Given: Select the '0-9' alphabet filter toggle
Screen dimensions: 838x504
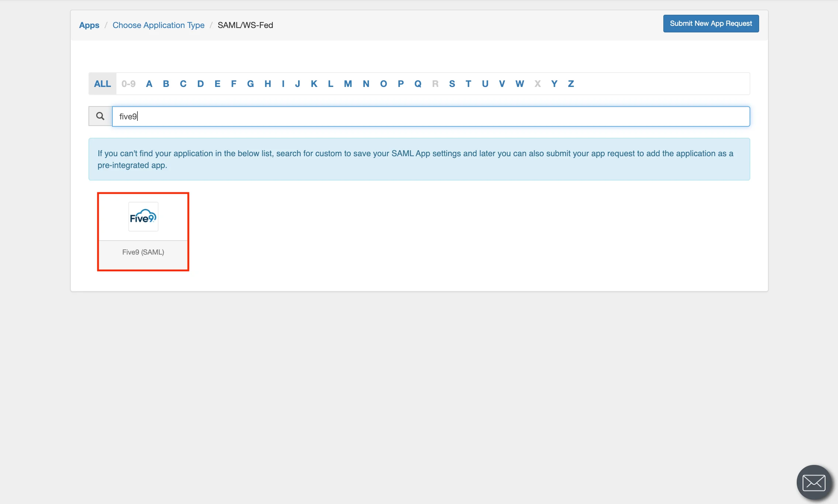Looking at the screenshot, I should click(128, 83).
